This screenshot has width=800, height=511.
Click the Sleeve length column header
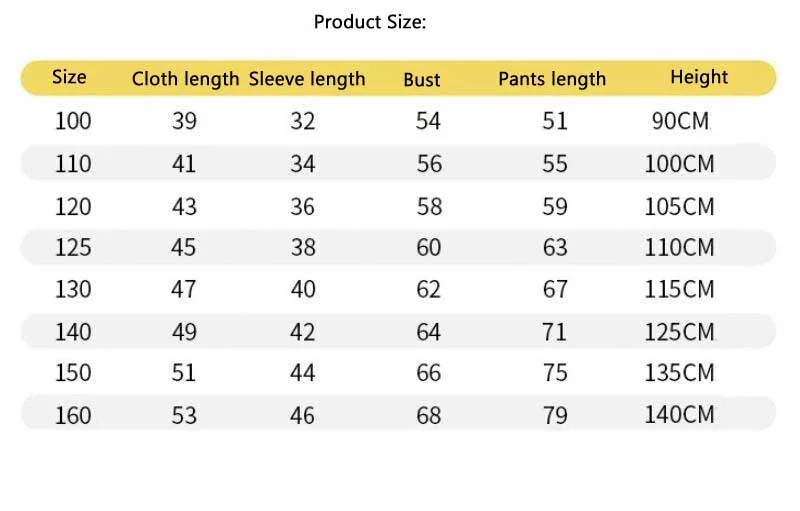307,79
